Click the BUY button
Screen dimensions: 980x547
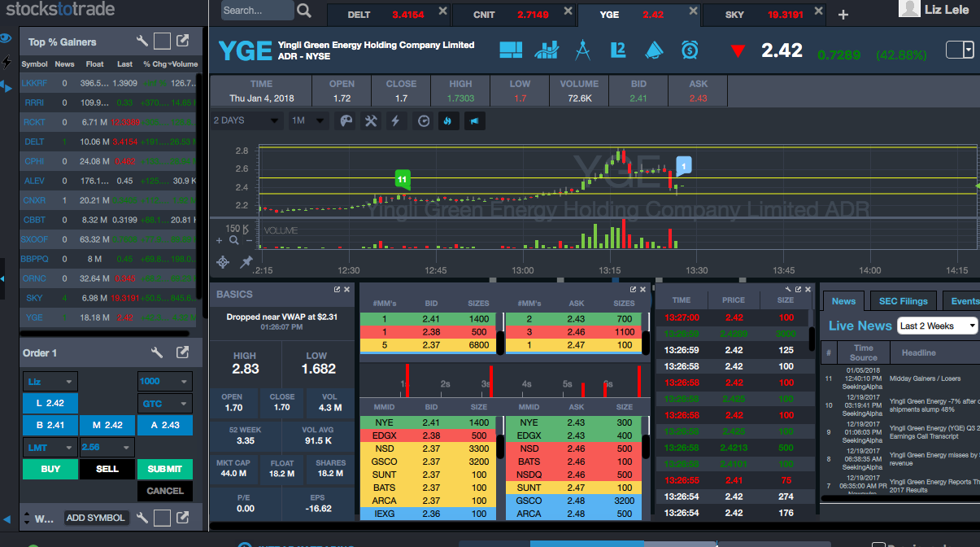pos(50,469)
